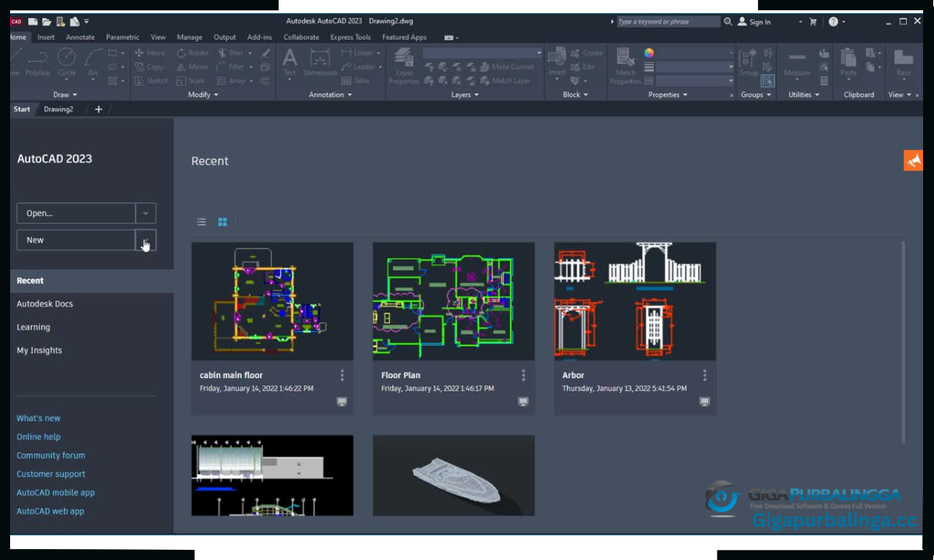Viewport: 934px width, 560px height.
Task: Click the New button
Action: point(75,240)
